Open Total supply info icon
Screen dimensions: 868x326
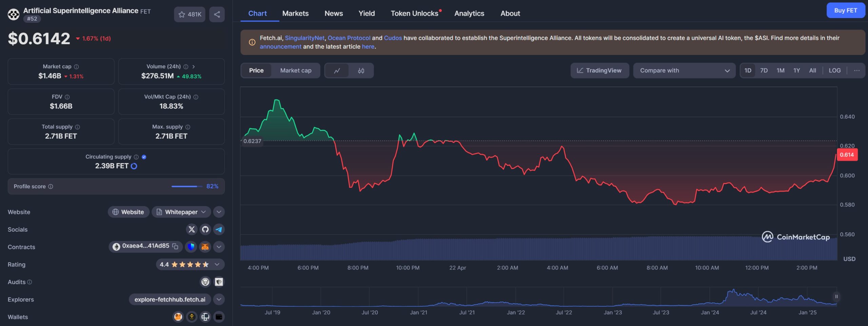click(x=77, y=127)
